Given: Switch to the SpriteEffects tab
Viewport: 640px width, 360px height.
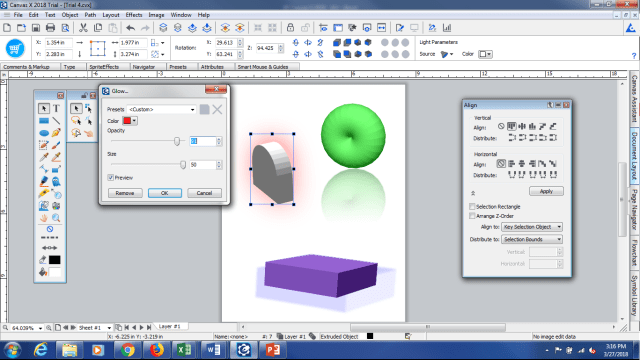Looking at the screenshot, I should tap(104, 67).
